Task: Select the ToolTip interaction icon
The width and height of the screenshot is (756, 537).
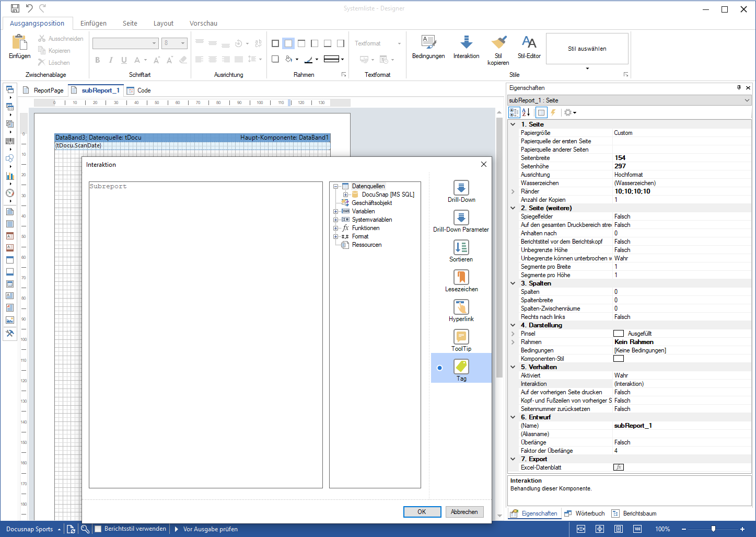Action: pos(461,337)
